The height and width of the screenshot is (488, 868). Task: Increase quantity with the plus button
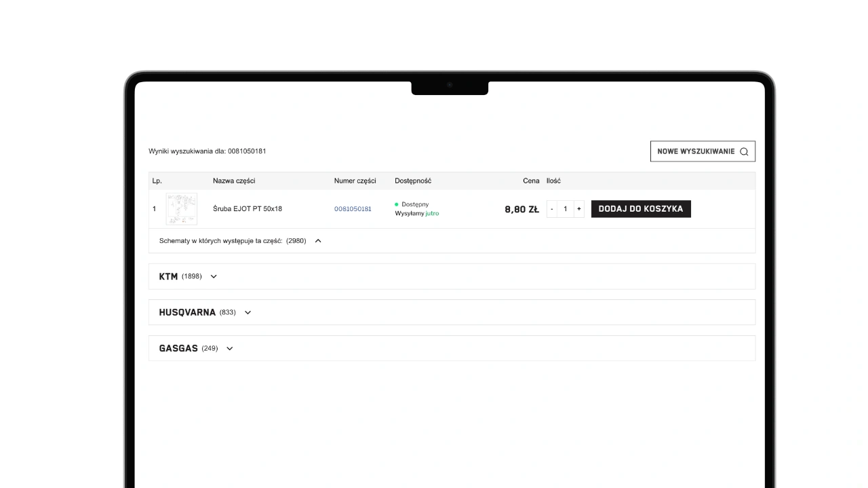coord(578,209)
